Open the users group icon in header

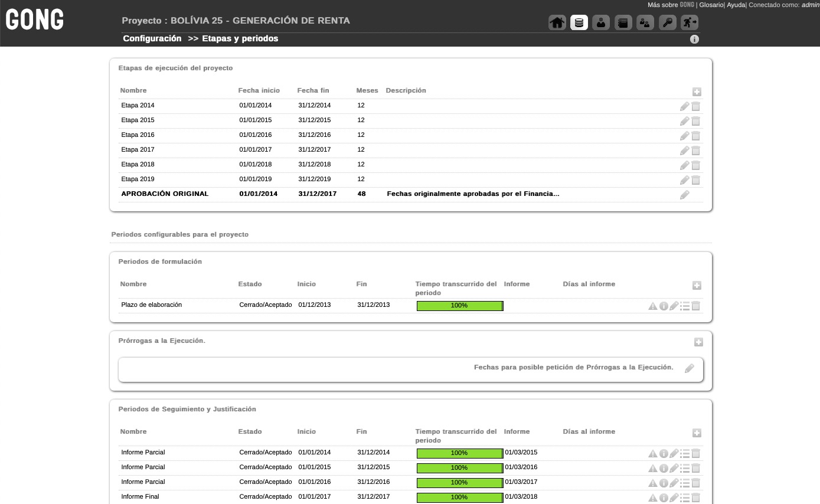pos(645,23)
